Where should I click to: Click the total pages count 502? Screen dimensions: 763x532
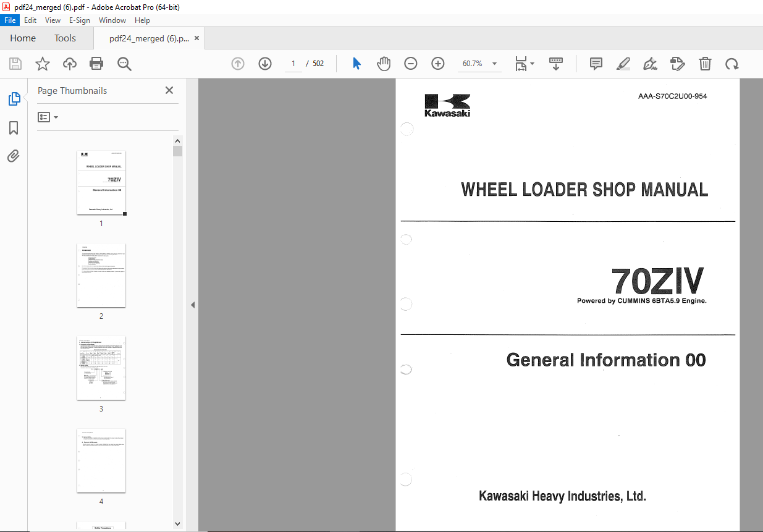[x=318, y=64]
